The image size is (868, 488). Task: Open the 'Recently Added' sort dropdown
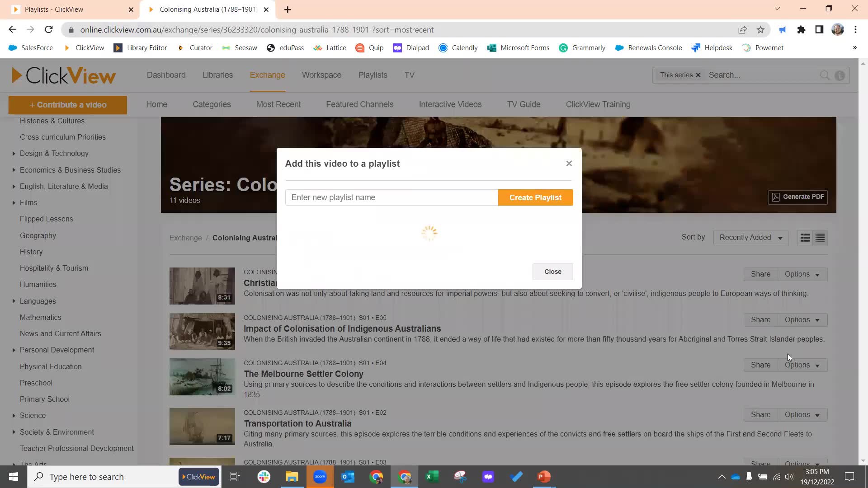coord(750,237)
